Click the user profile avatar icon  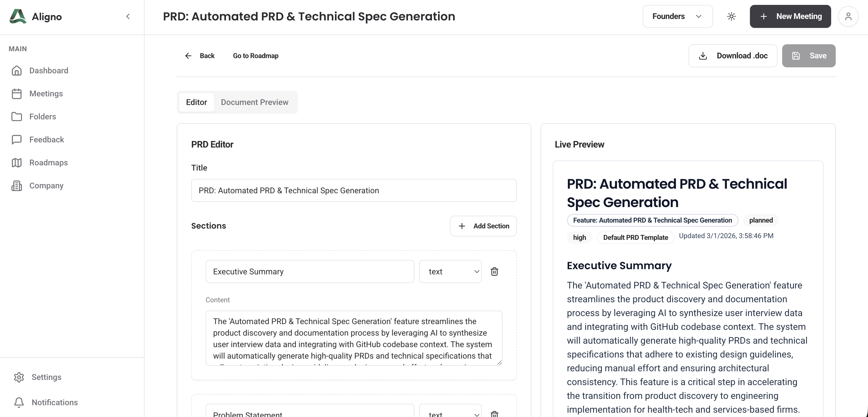[x=848, y=16]
